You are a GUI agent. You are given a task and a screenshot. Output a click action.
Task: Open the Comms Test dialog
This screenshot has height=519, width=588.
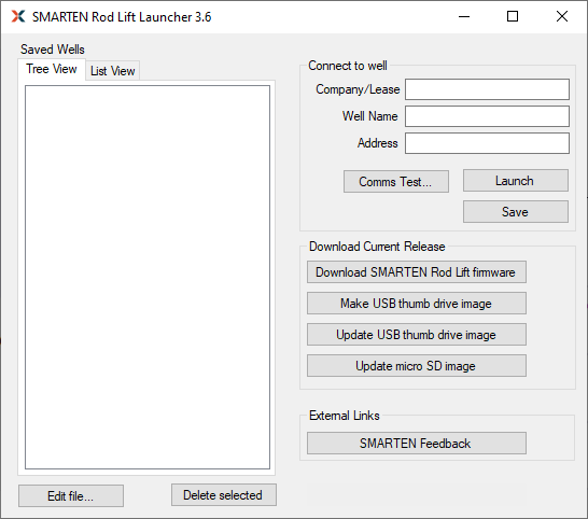click(x=396, y=182)
